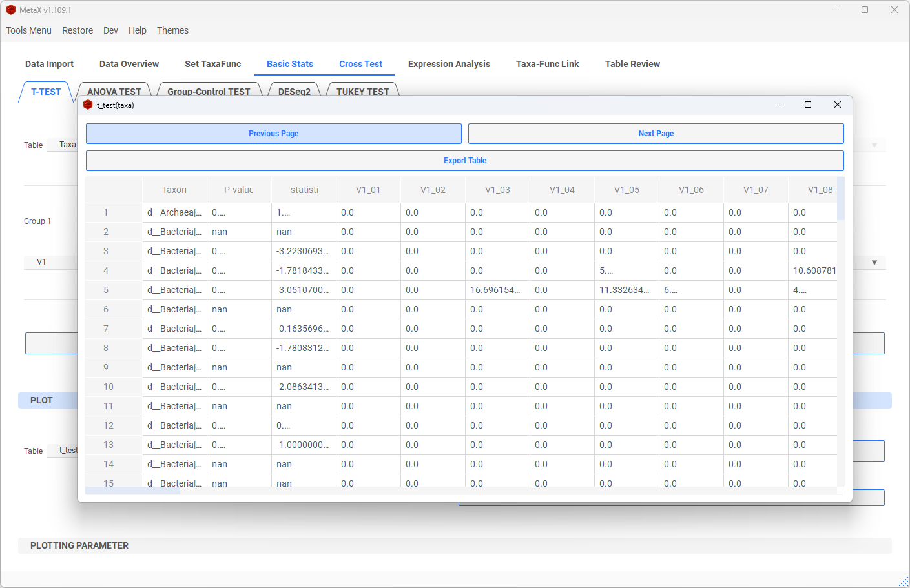
Task: Click the vertical scrollbar of results table
Action: 841,199
